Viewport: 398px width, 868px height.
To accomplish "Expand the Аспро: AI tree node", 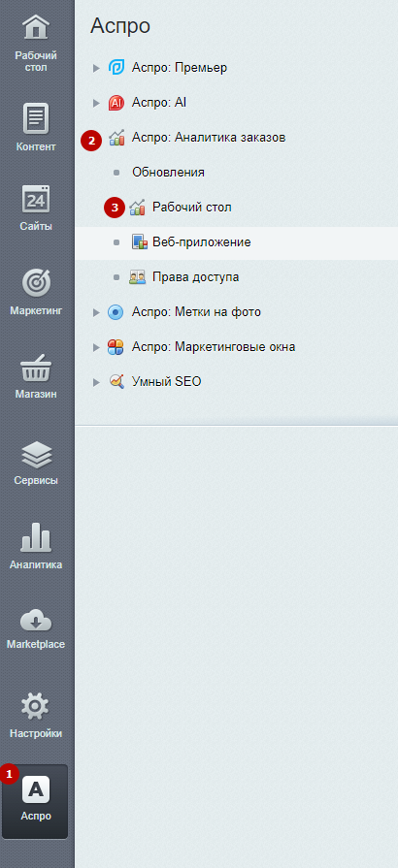I will click(x=96, y=103).
